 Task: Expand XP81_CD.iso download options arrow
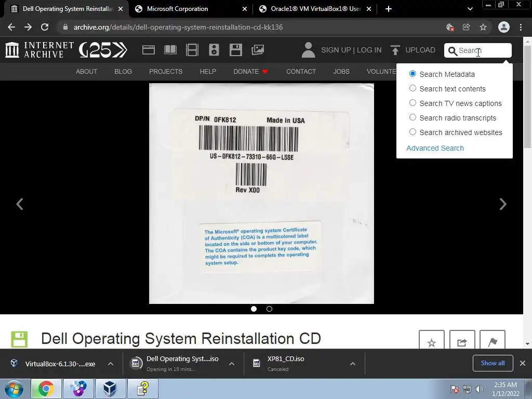353,364
